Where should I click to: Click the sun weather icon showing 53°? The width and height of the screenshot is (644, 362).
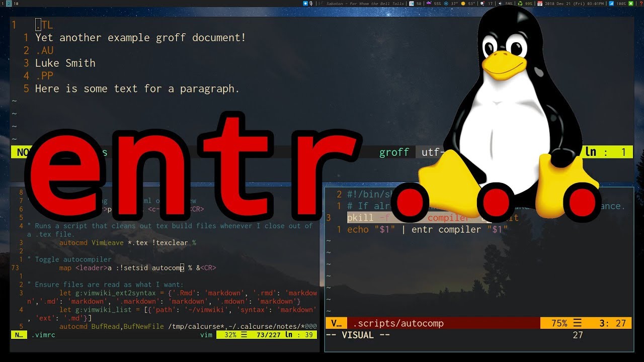[463, 3]
